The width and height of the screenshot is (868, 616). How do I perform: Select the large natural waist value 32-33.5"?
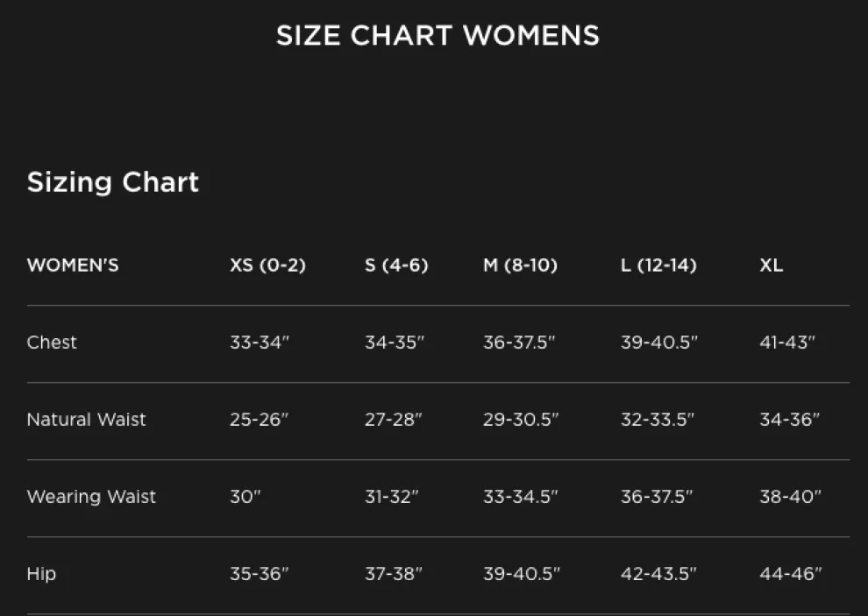pyautogui.click(x=658, y=420)
